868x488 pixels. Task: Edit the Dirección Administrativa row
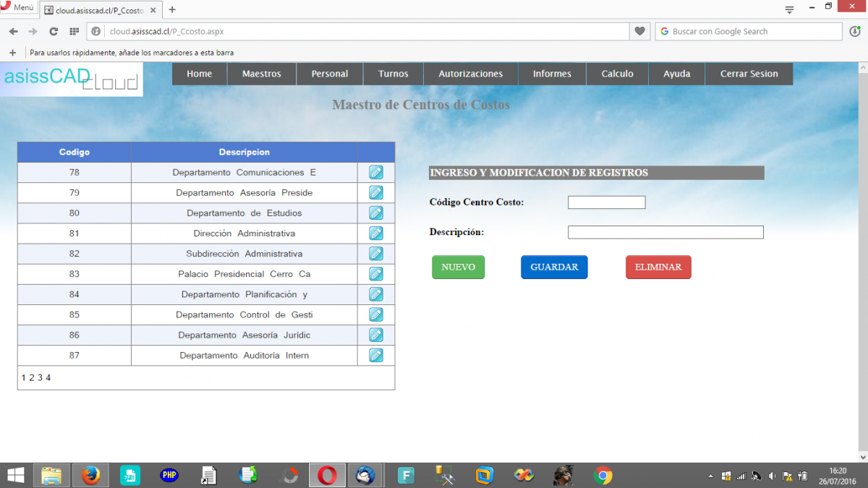click(x=376, y=233)
